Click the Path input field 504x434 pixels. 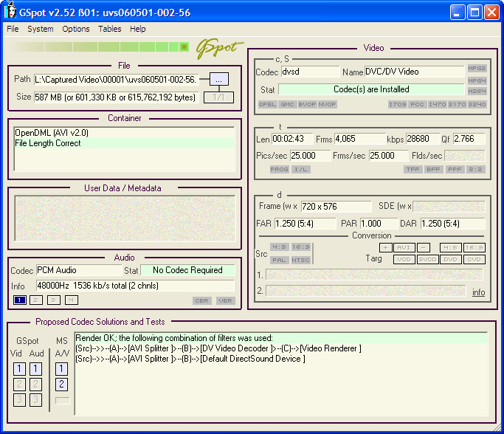[117, 80]
